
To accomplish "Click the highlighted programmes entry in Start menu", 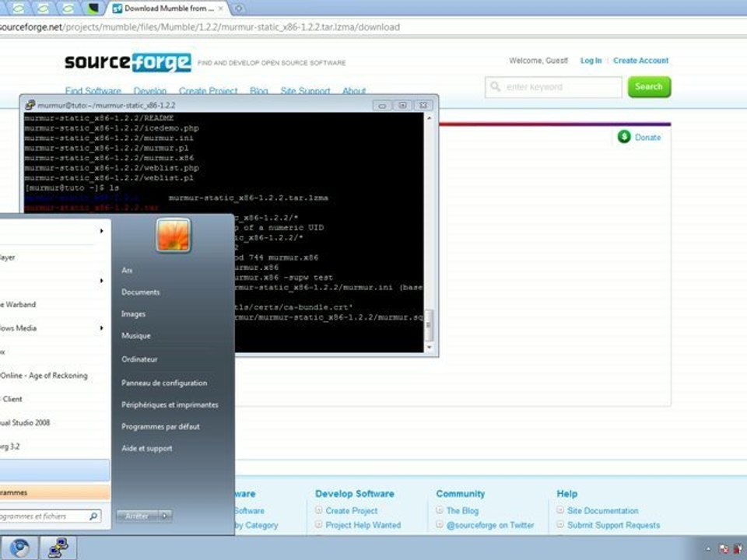I will [x=54, y=492].
